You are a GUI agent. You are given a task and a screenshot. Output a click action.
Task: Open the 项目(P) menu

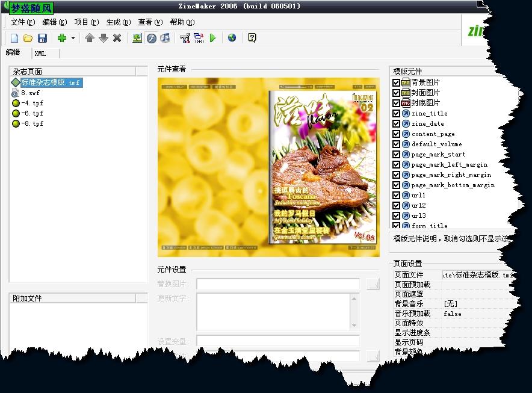pos(87,22)
